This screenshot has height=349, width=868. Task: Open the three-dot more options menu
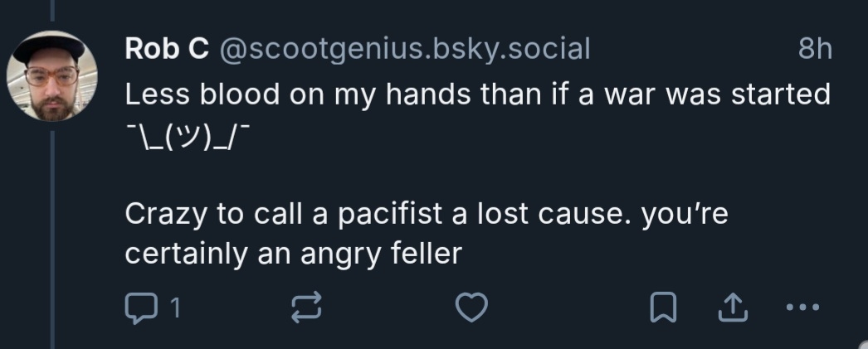(x=802, y=308)
